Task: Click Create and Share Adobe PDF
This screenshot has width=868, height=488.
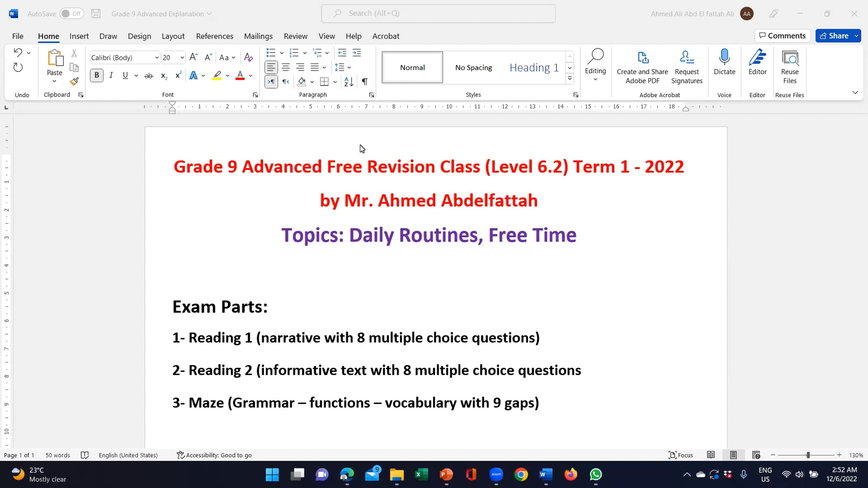Action: pyautogui.click(x=642, y=67)
